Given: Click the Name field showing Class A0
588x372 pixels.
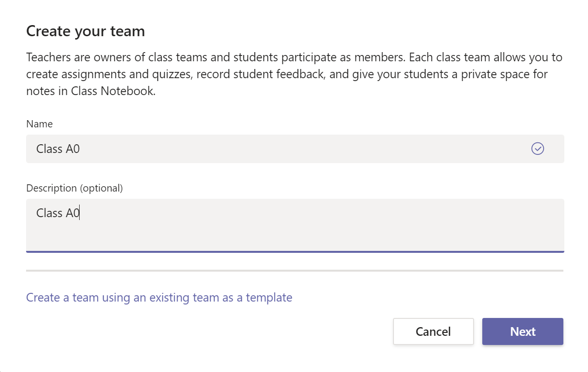Looking at the screenshot, I should pos(193,149).
